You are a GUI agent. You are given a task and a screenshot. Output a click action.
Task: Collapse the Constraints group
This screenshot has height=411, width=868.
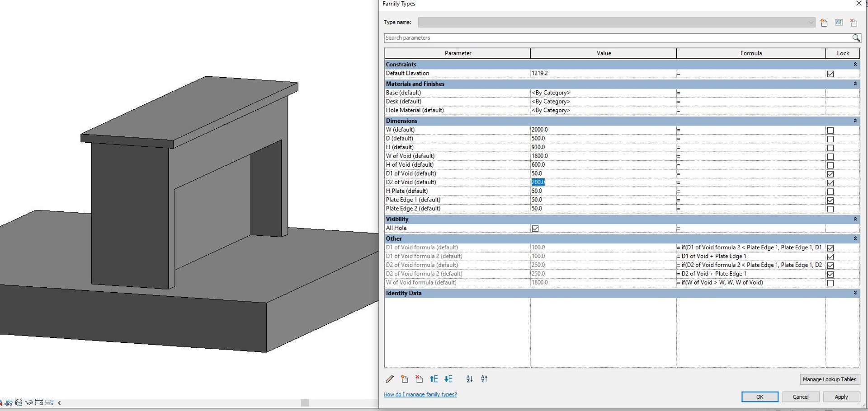click(855, 65)
